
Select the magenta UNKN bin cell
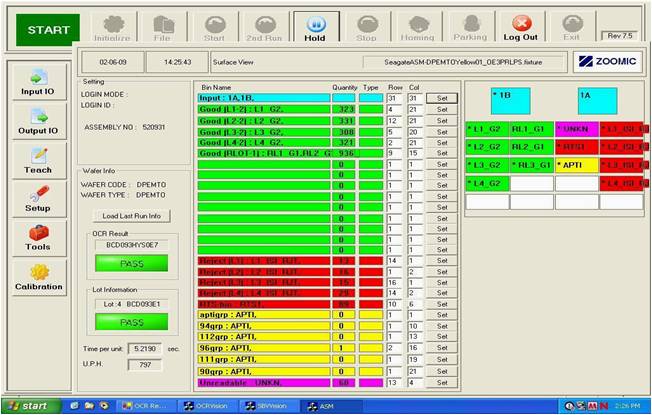pos(576,129)
